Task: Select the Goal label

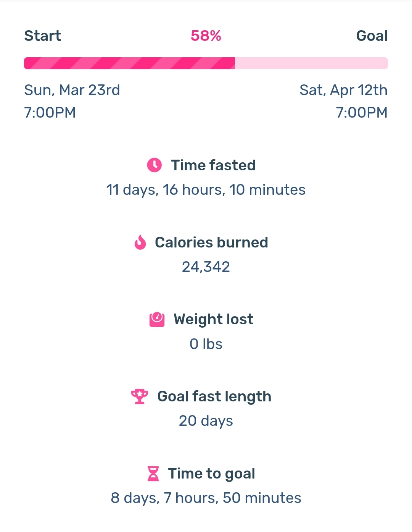Action: (x=372, y=36)
